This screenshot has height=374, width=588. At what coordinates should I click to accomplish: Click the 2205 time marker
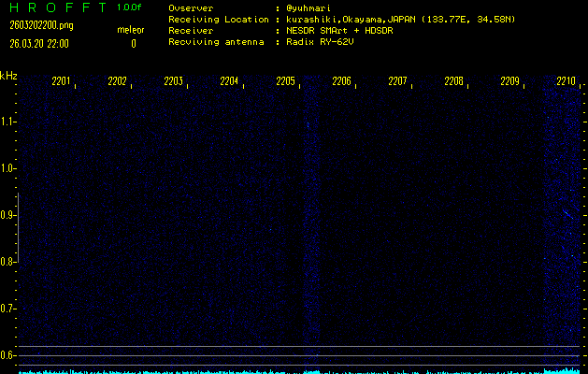285,82
